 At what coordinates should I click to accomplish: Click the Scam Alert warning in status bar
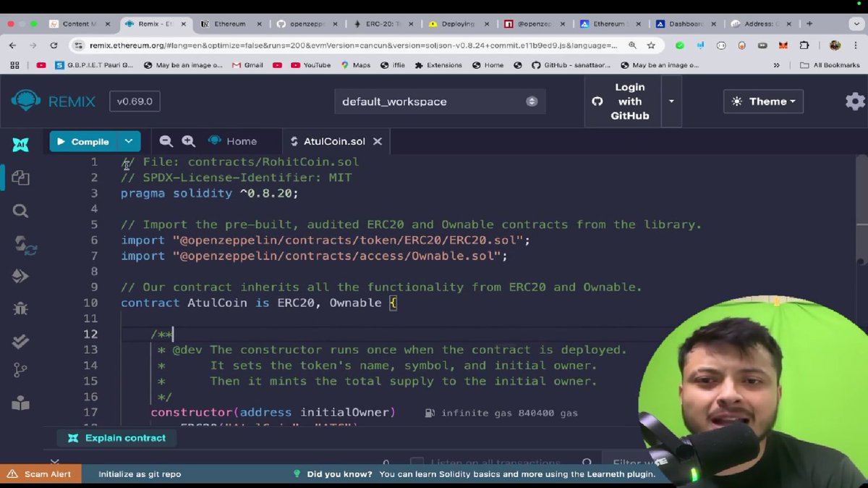40,474
